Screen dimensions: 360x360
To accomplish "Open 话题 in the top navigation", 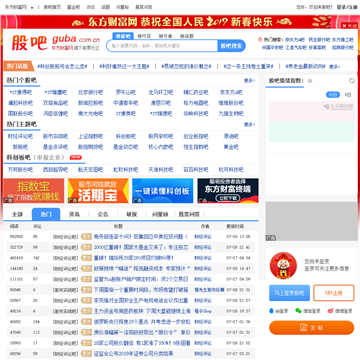I will (105, 7).
